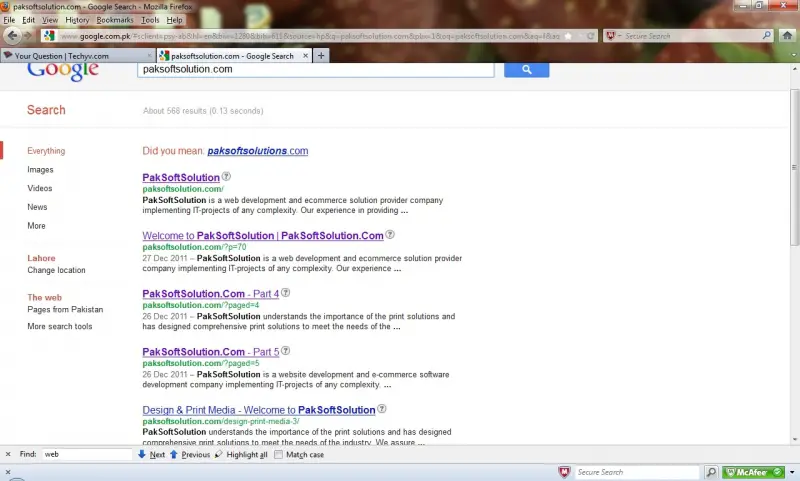Expand More search tools
The image size is (800, 481).
60,326
